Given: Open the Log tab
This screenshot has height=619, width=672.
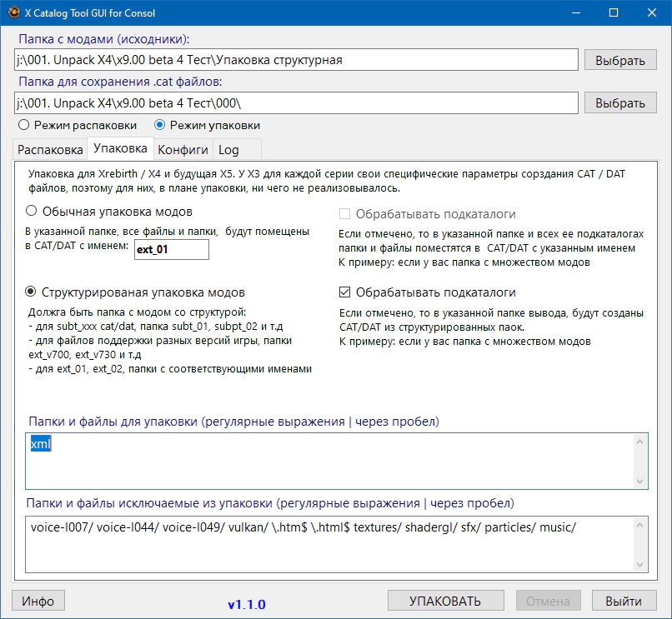Looking at the screenshot, I should pos(228,150).
